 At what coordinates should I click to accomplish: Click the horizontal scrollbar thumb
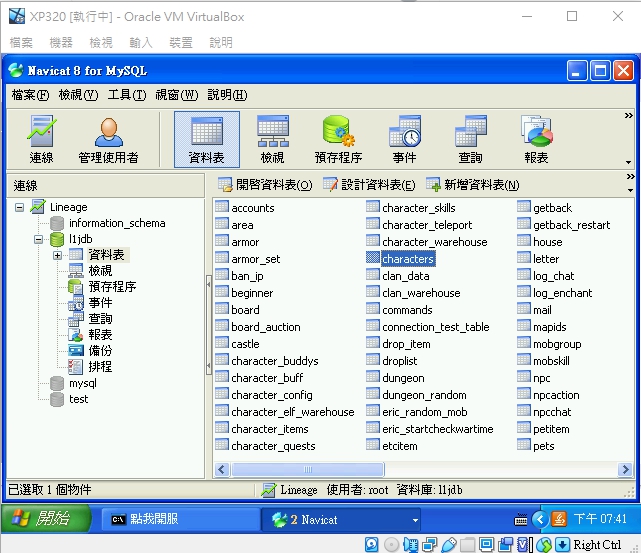[308, 469]
